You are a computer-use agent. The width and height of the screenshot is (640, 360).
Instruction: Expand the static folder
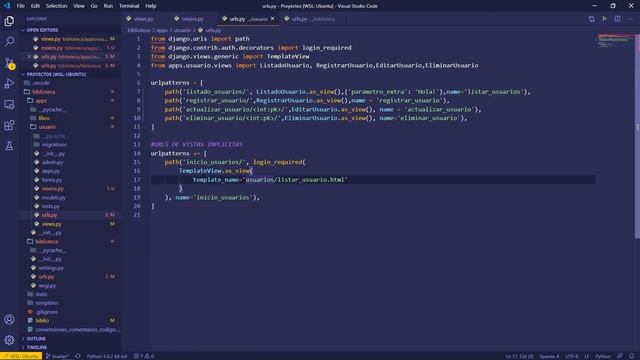point(41,294)
